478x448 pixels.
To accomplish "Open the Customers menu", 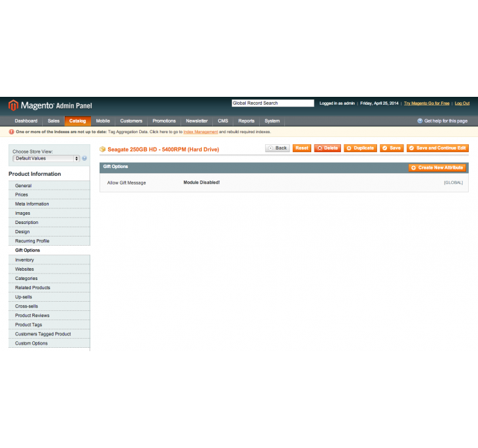I will (131, 121).
